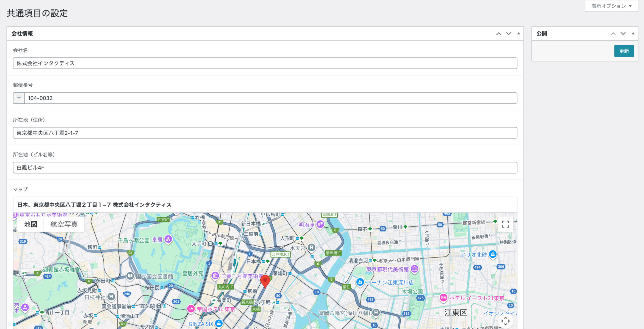This screenshot has height=329, width=644.
Task: Move 会社情報 panel up with chevron
Action: (499, 34)
